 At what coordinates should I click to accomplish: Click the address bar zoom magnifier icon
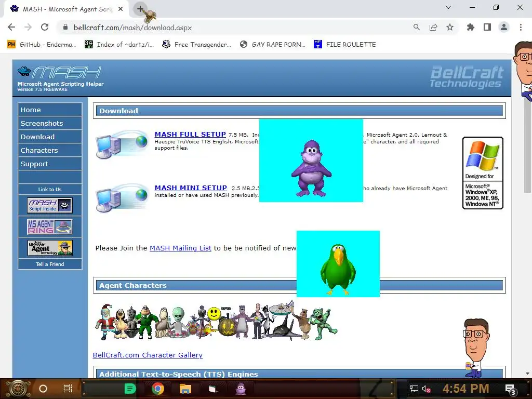[416, 27]
